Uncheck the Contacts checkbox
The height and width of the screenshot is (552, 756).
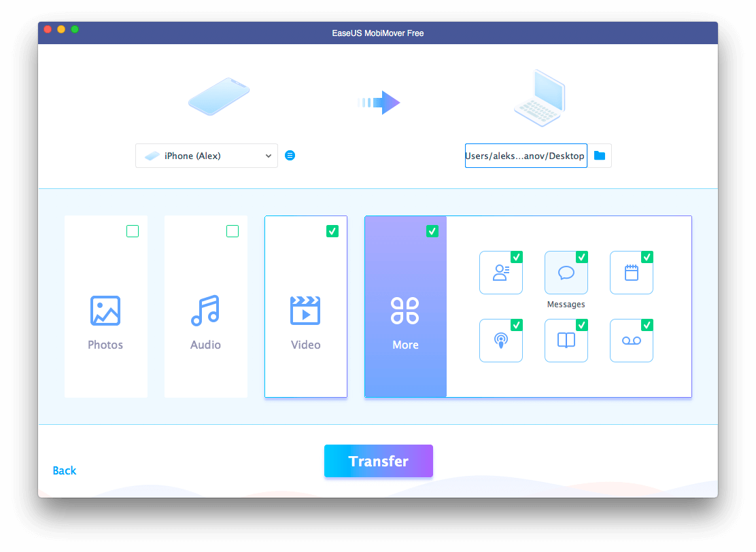pyautogui.click(x=517, y=257)
